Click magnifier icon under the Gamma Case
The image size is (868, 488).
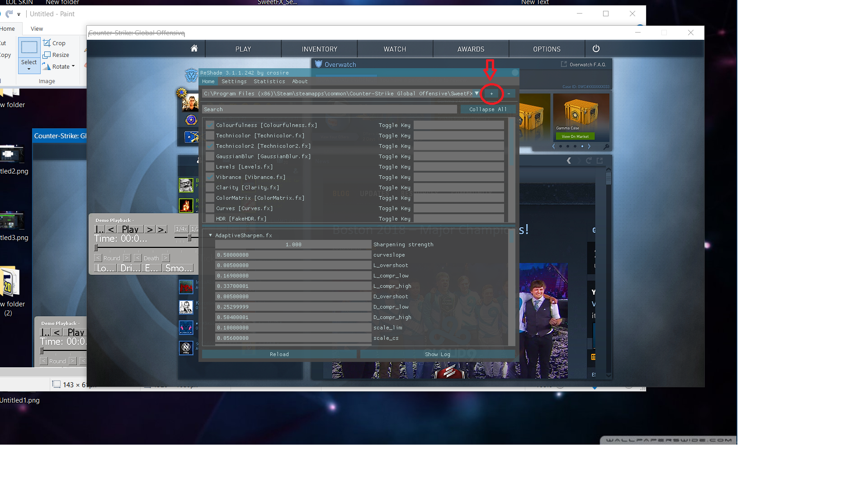click(x=606, y=146)
